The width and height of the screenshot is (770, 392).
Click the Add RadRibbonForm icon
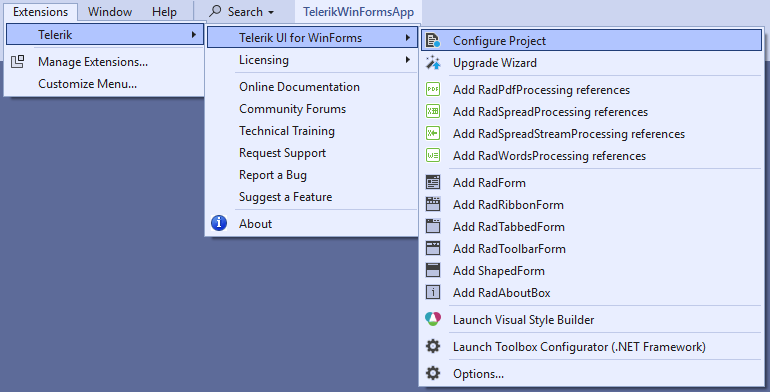tap(433, 204)
